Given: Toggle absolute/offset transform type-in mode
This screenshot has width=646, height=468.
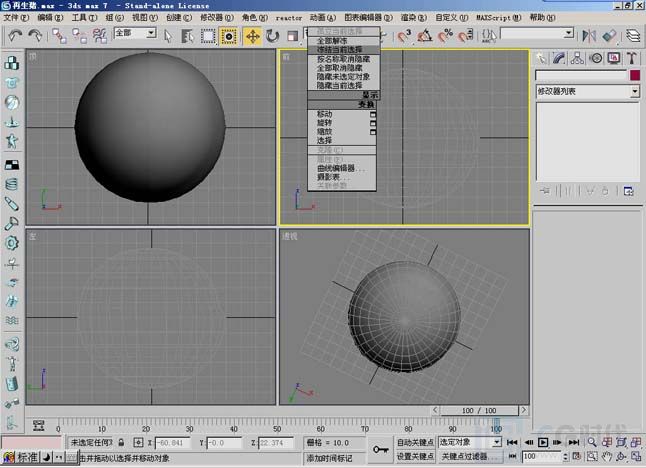Looking at the screenshot, I should [x=138, y=443].
